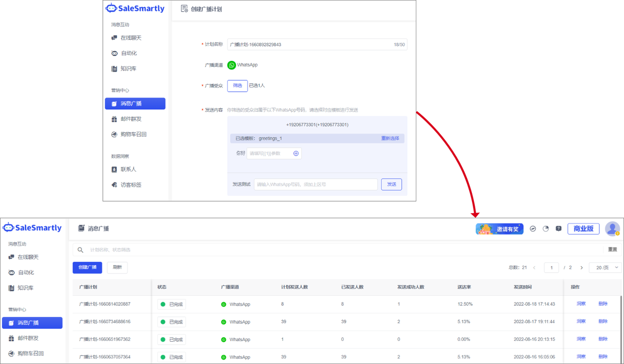Go to next page with right chevron

582,268
